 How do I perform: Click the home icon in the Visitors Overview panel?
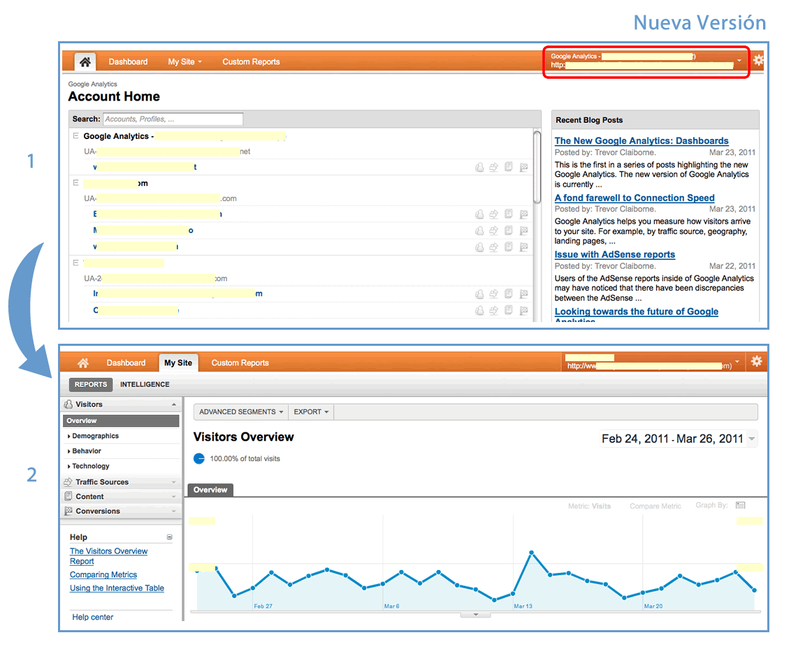(x=83, y=363)
